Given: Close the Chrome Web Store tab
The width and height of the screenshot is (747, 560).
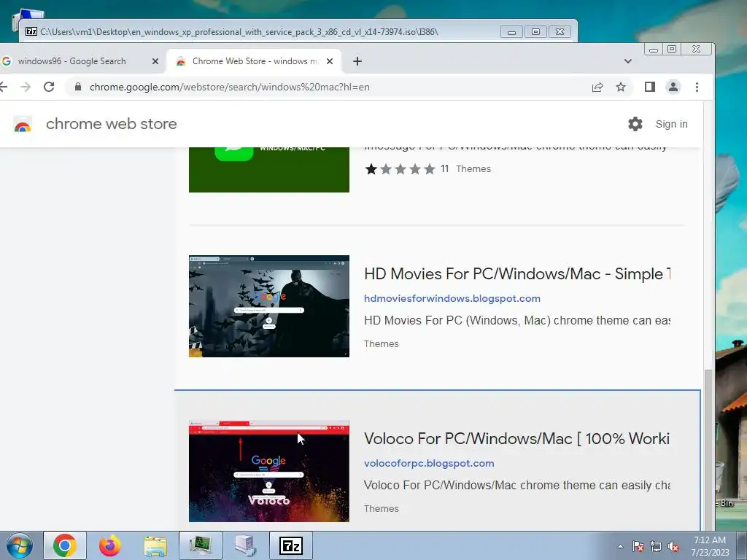Looking at the screenshot, I should (330, 61).
